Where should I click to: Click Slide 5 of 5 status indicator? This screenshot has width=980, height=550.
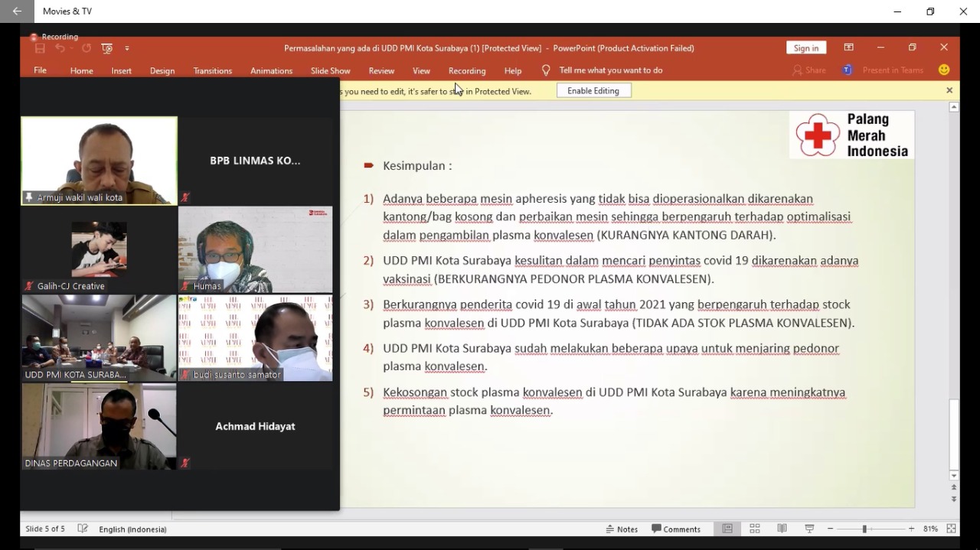click(45, 529)
